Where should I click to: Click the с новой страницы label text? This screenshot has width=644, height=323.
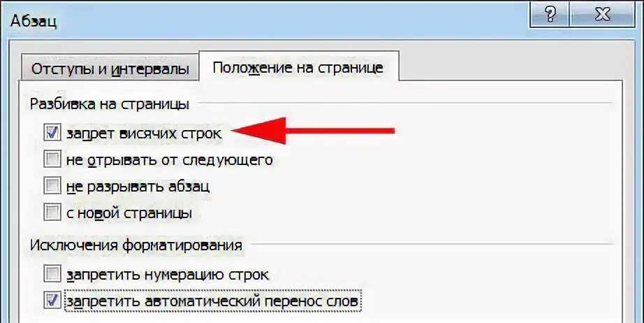coord(129,213)
